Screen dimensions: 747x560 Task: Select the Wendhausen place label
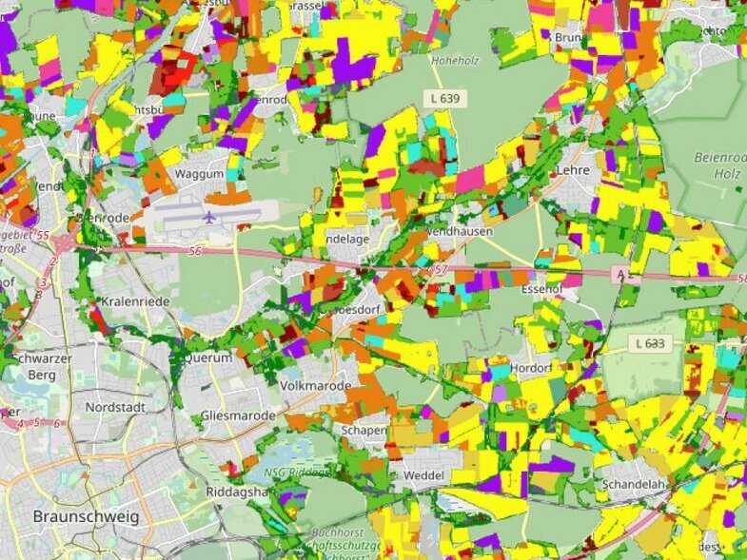point(460,231)
